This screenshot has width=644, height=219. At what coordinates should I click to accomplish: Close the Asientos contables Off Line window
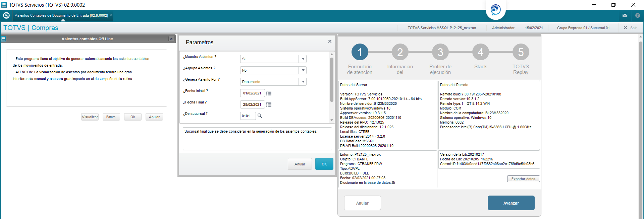[x=171, y=39]
